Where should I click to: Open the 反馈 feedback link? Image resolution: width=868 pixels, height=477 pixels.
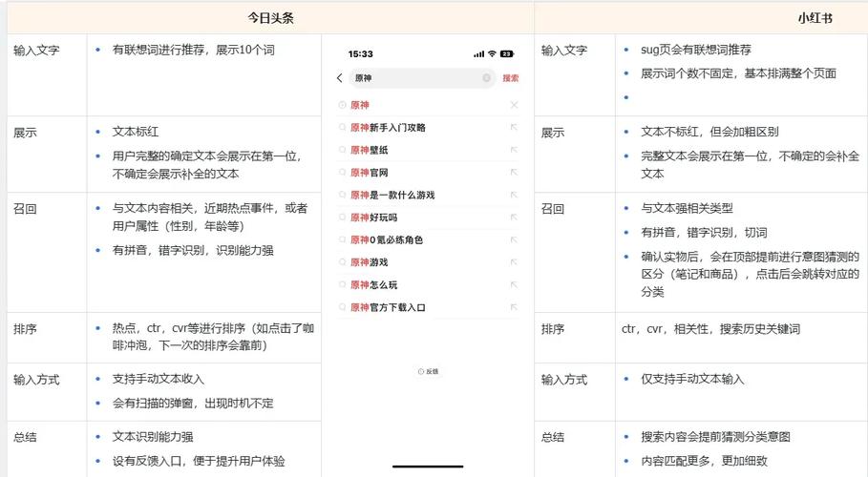(429, 371)
